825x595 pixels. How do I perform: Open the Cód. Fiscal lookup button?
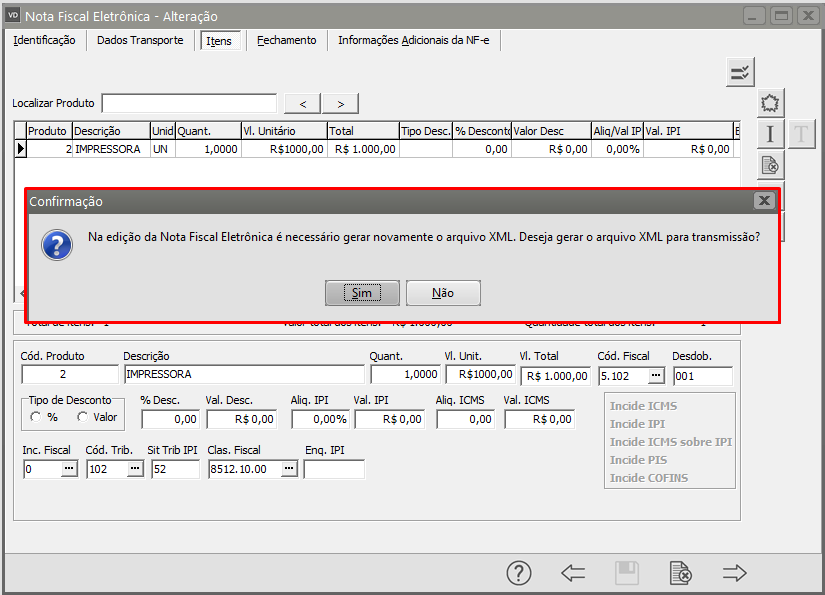(x=656, y=375)
